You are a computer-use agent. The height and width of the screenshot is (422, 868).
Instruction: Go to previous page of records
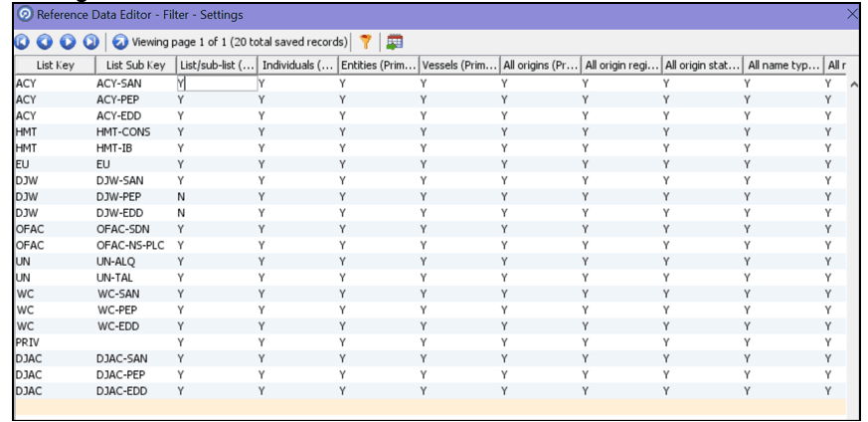[x=45, y=42]
